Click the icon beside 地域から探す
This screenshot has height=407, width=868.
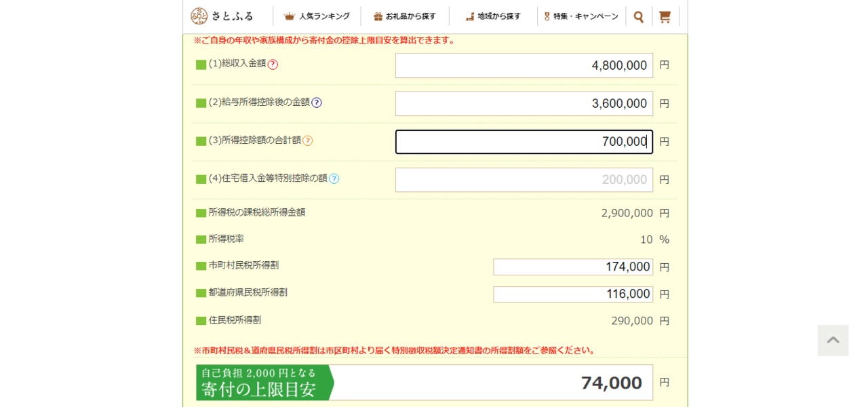coord(469,16)
